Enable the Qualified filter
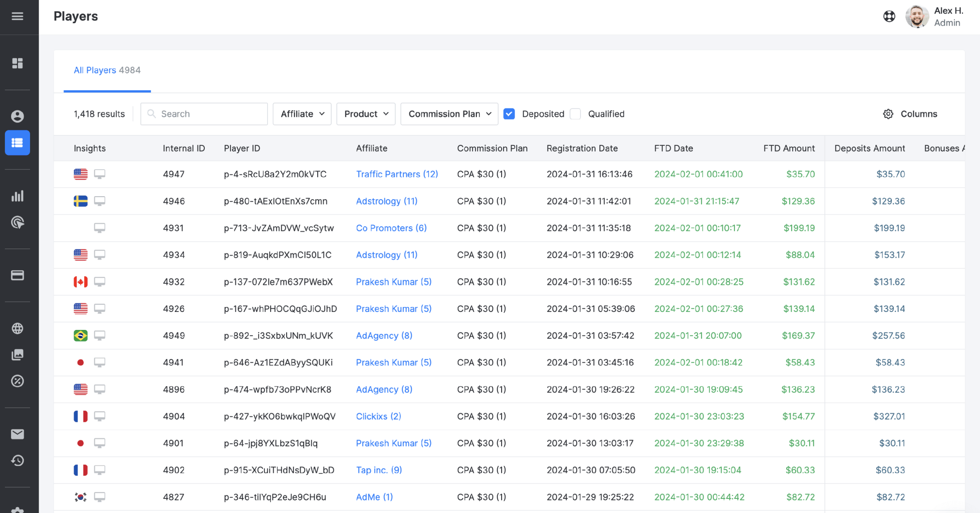This screenshot has height=513, width=980. (575, 114)
